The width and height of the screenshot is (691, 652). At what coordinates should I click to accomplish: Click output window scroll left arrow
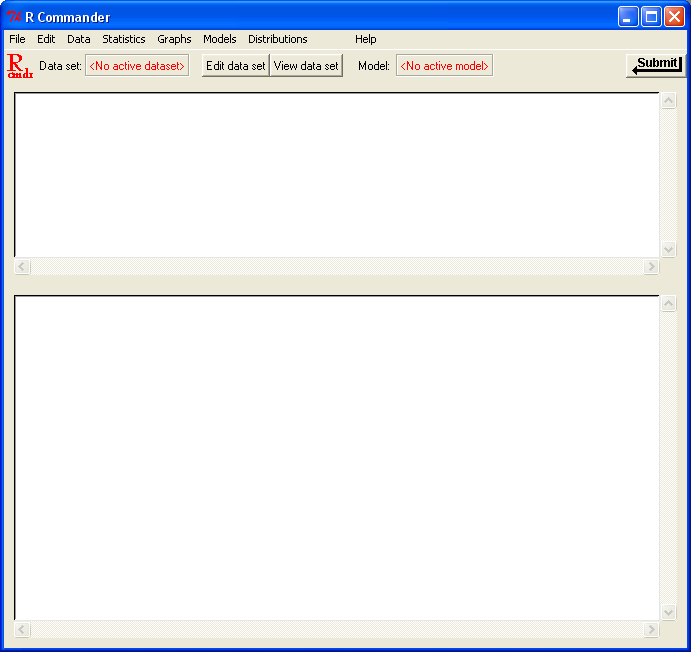pyautogui.click(x=22, y=630)
